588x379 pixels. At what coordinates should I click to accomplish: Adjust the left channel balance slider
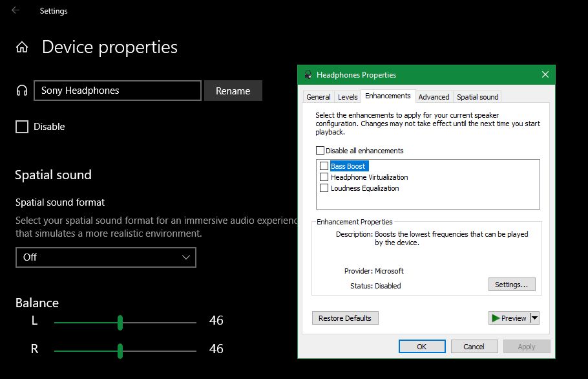(x=120, y=321)
